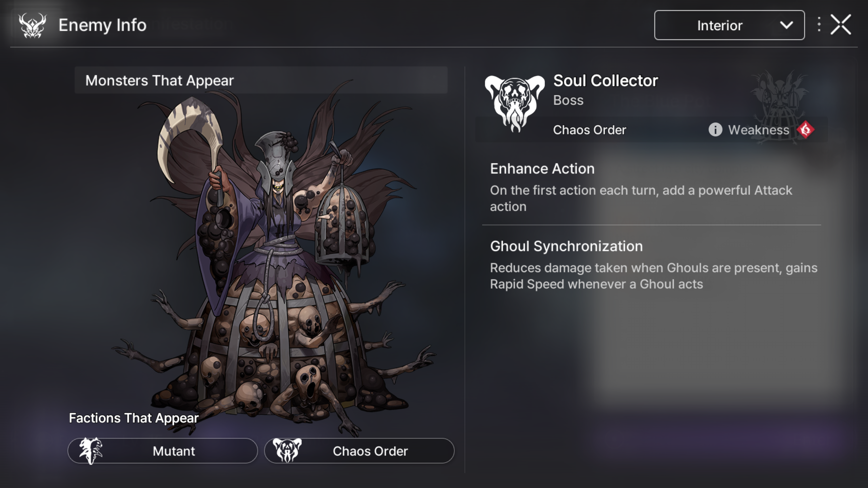Screen dimensions: 868x488
Task: Click the Weakness label text
Action: [758, 130]
